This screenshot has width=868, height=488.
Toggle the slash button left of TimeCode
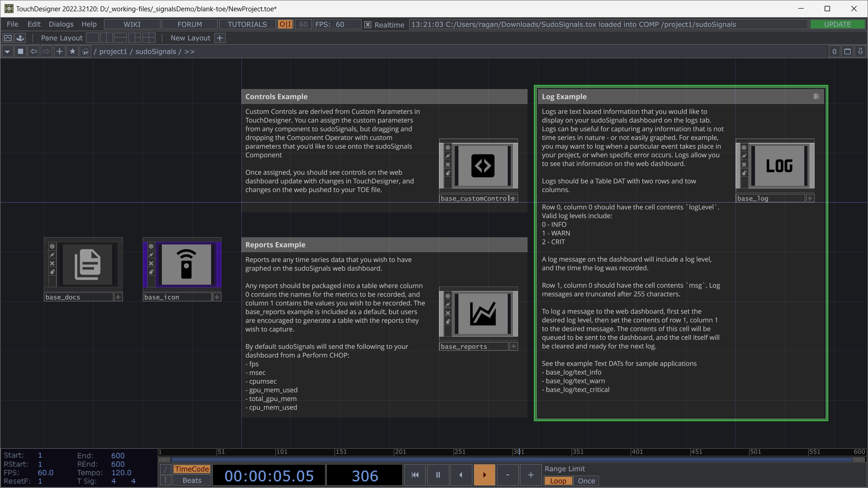click(165, 469)
